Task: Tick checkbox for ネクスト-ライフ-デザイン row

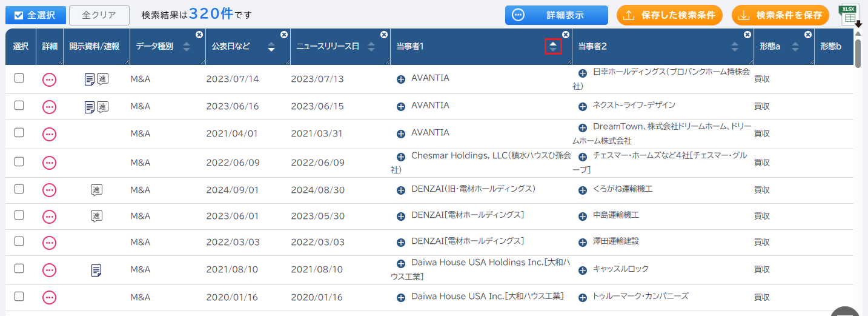Action: (19, 106)
